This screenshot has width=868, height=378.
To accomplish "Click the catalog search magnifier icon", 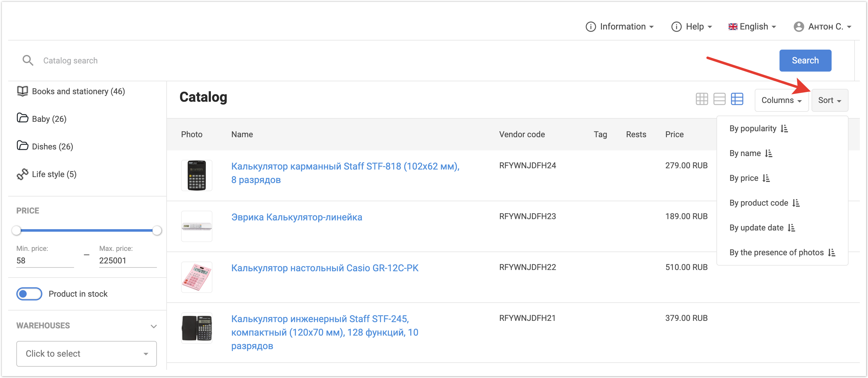I will coord(28,61).
